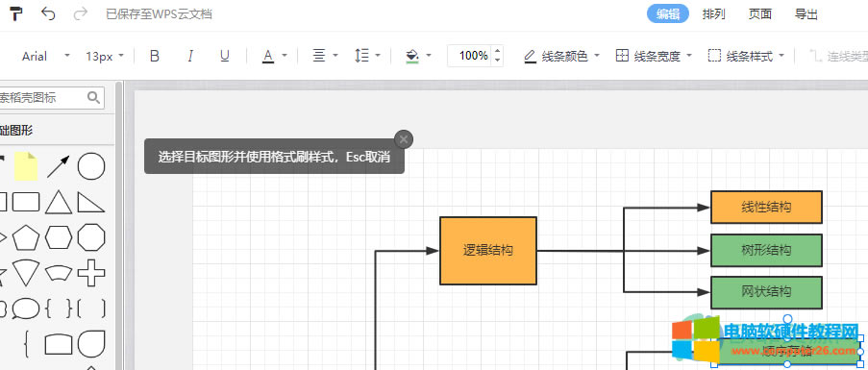868x370 pixels.
Task: Expand the line spacing dropdown arrow
Action: click(378, 56)
